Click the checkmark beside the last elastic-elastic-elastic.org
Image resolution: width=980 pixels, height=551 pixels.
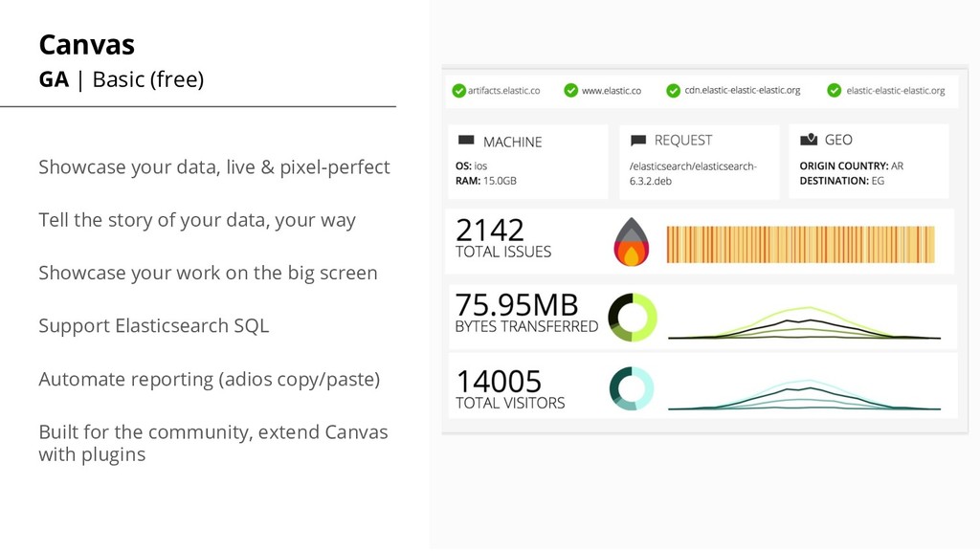pyautogui.click(x=835, y=91)
